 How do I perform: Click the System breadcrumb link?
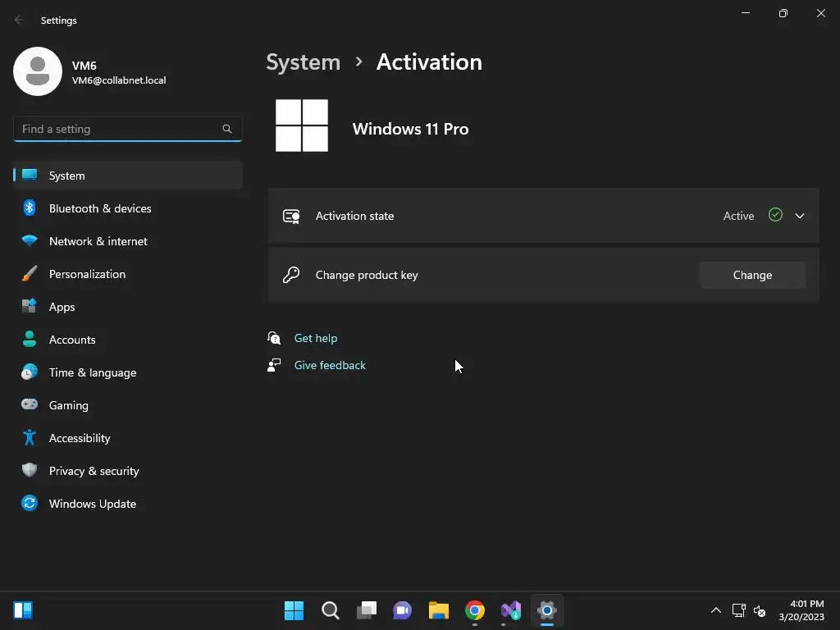coord(304,62)
